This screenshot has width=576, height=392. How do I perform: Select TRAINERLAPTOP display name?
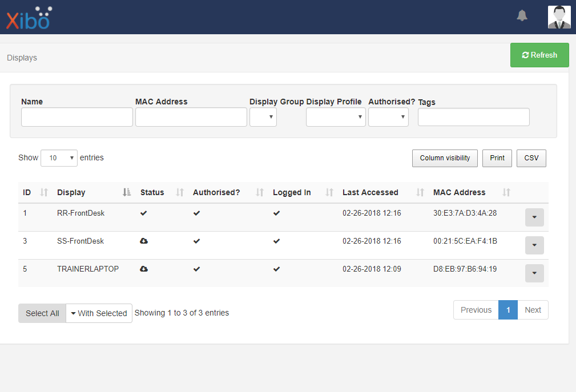click(x=88, y=269)
